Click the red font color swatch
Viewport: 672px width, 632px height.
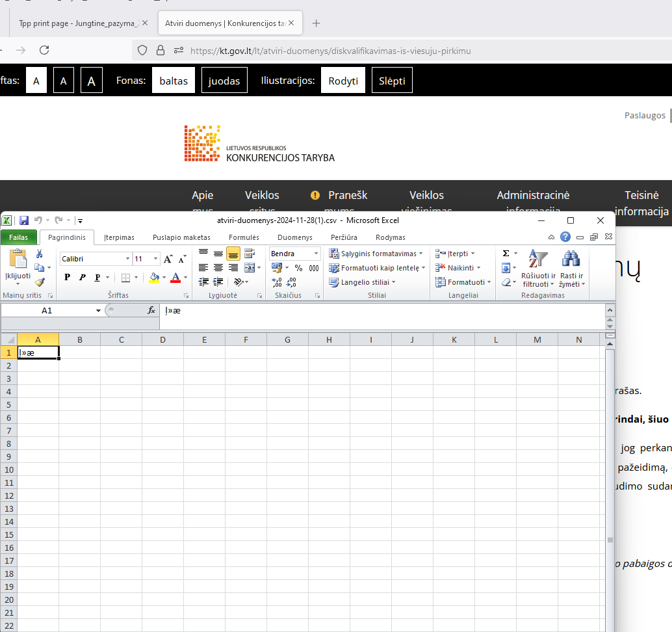click(175, 278)
